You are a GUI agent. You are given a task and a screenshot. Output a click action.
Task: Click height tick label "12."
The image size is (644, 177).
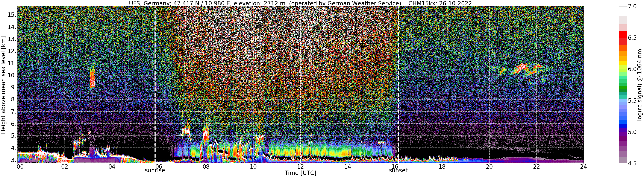click(12, 51)
